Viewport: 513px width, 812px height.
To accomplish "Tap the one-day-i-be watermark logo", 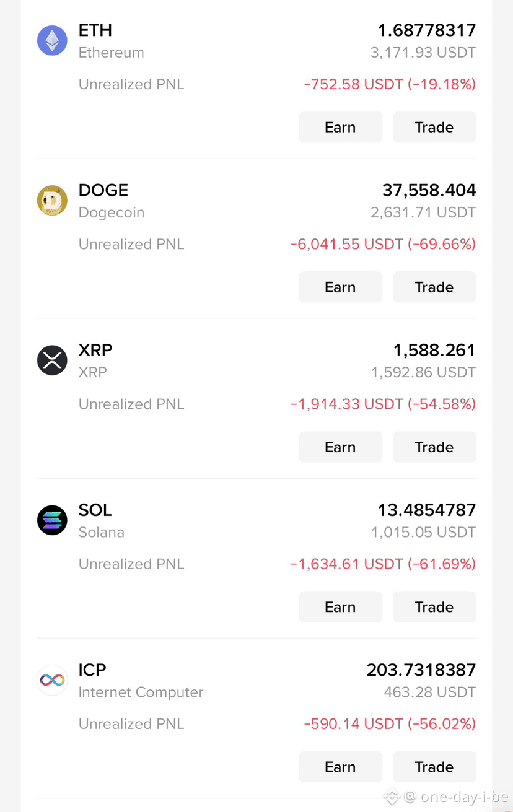I will click(x=392, y=797).
